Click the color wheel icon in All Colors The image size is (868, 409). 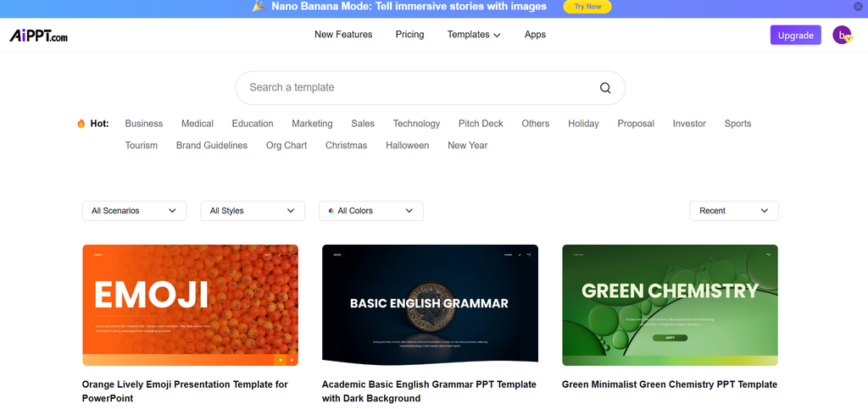coord(331,211)
